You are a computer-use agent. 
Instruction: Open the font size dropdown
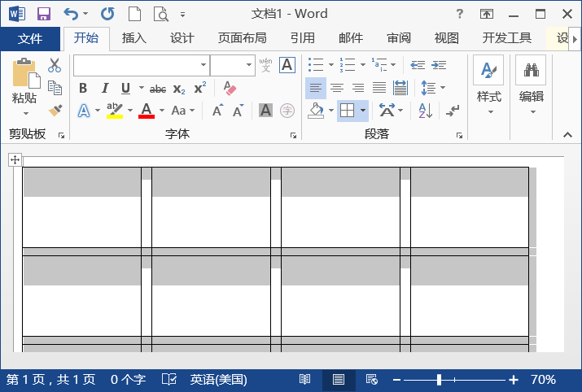coord(249,65)
